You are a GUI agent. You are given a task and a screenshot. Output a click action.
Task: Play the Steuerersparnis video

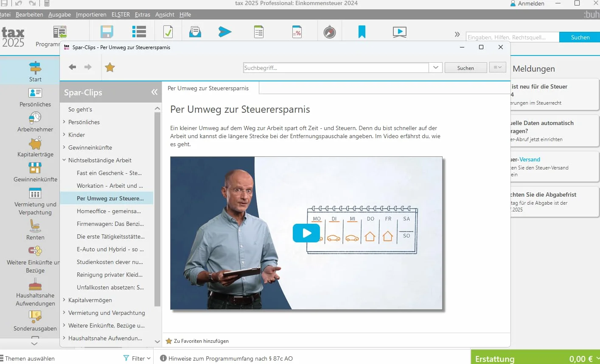[x=306, y=233]
